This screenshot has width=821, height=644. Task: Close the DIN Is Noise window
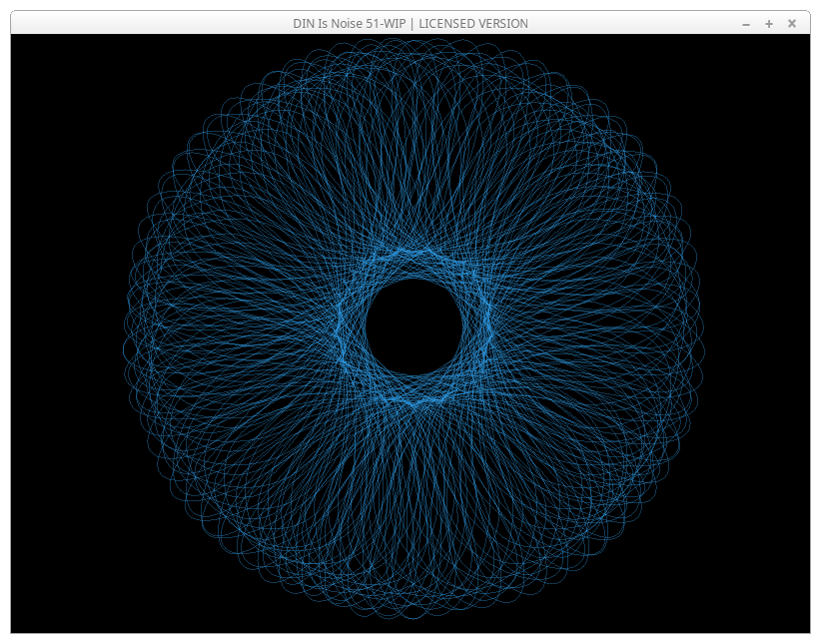792,24
